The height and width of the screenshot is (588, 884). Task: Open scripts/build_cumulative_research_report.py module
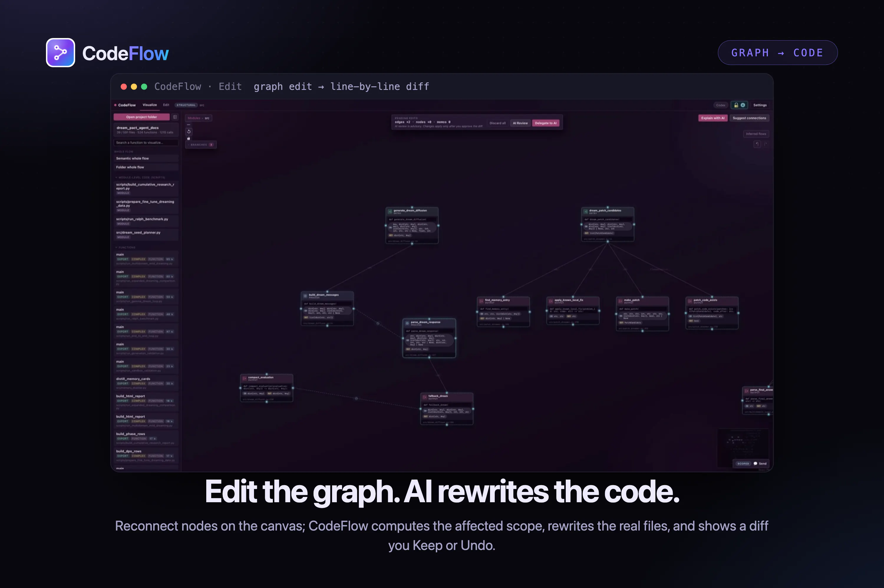coord(146,188)
